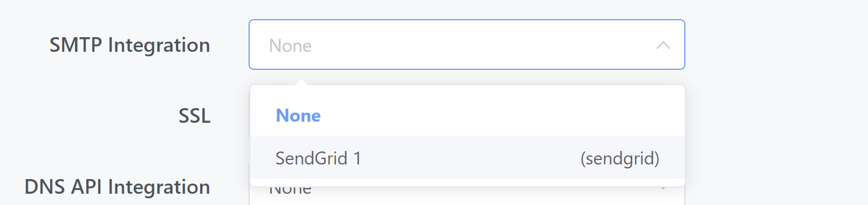This screenshot has height=205, width=868.
Task: Select SendGrid 1 from the list
Action: click(x=467, y=159)
